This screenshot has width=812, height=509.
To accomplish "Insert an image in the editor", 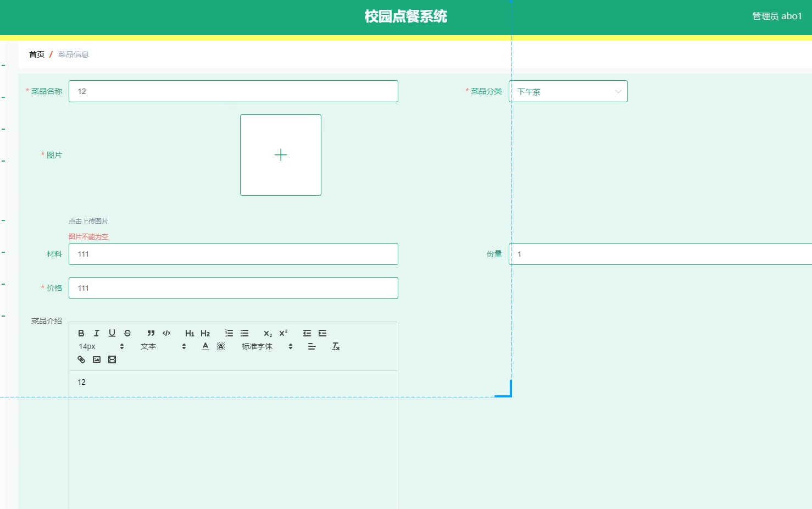I will 97,359.
